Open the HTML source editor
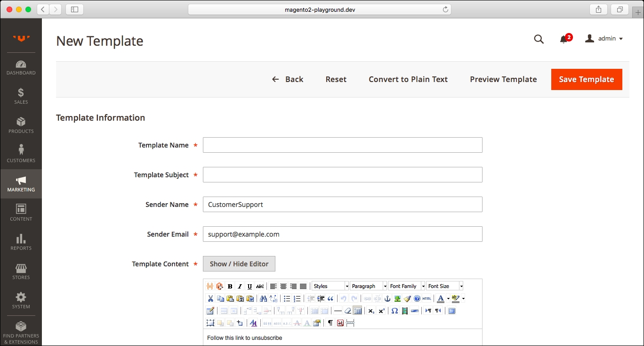Viewport: 644px width, 346px height. [427, 298]
